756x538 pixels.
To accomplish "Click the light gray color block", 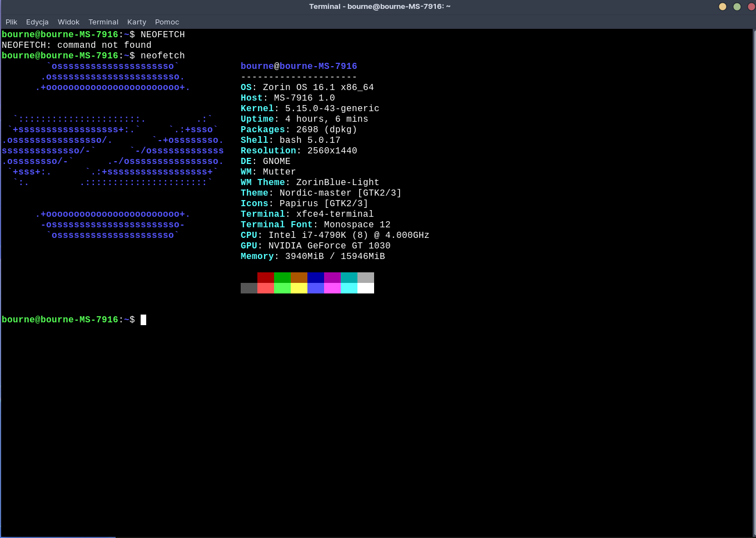I will [366, 277].
